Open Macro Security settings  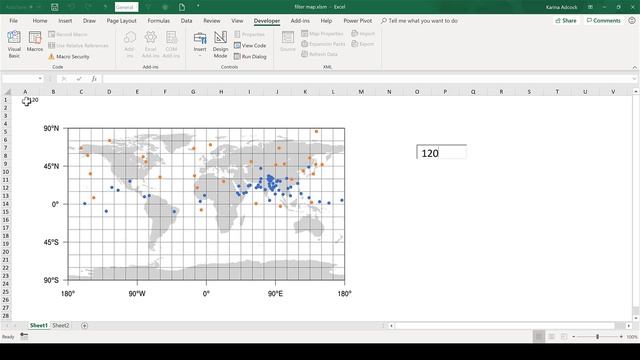click(69, 57)
